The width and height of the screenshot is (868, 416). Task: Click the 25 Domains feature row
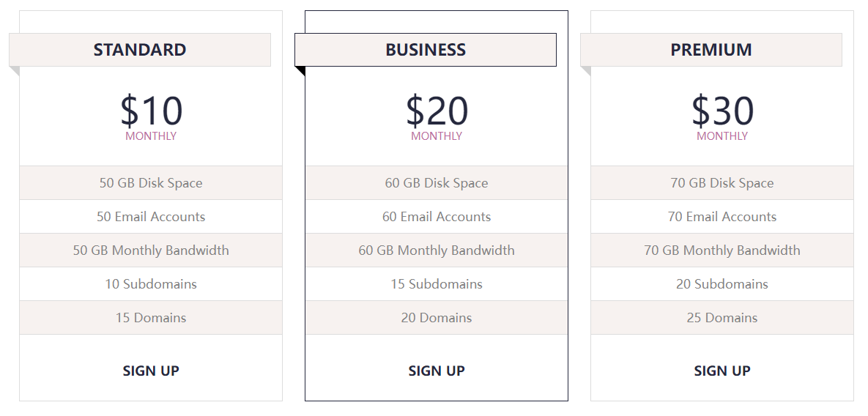pos(722,318)
